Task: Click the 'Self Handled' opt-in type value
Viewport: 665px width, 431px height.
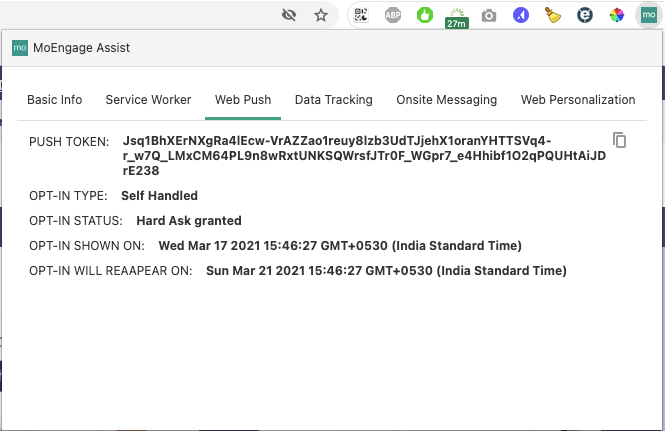Action: [x=159, y=196]
